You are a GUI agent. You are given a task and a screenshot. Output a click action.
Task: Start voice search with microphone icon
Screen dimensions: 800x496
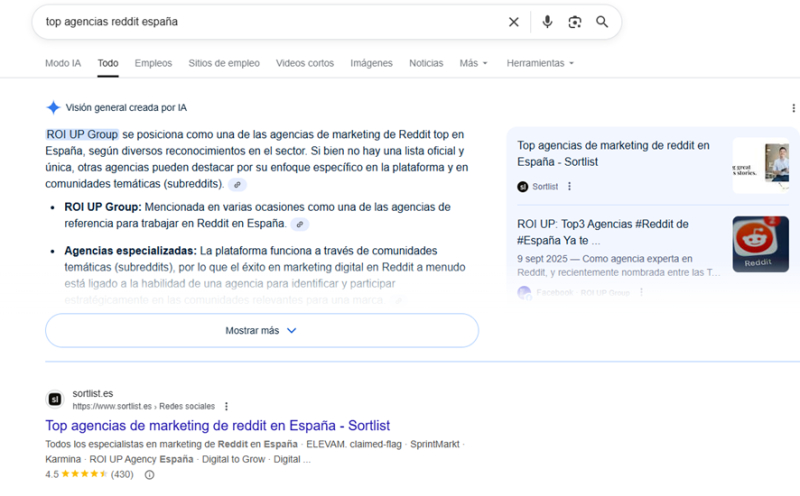coord(547,22)
